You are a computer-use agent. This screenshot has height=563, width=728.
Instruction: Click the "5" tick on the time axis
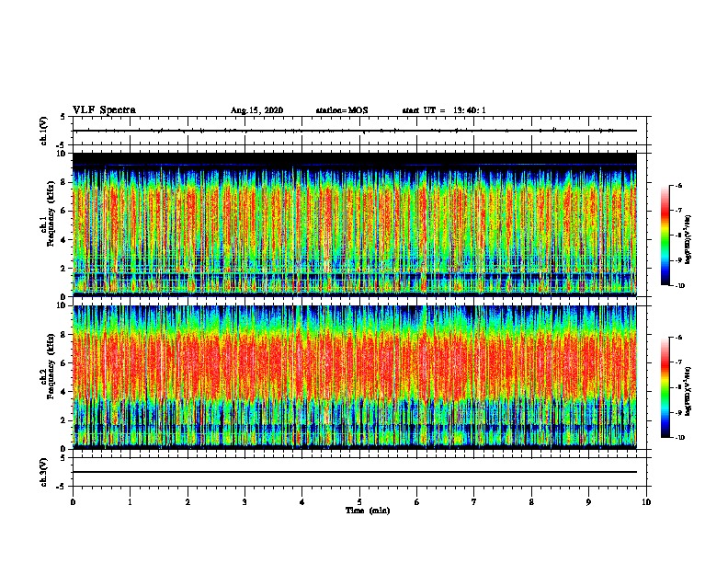pos(359,502)
